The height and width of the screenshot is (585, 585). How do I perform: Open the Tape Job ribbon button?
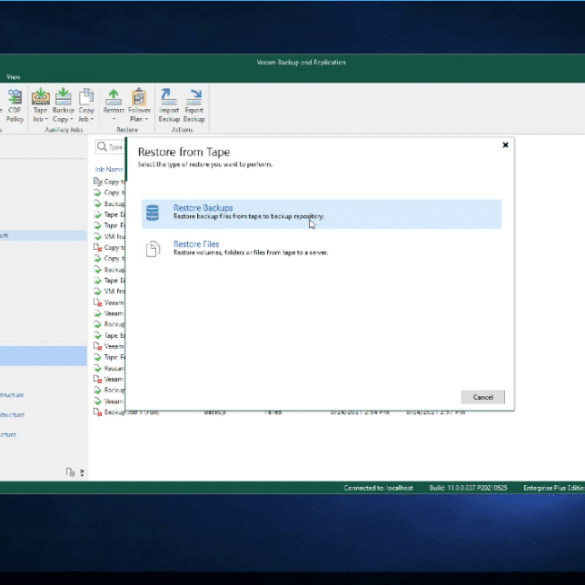point(40,106)
